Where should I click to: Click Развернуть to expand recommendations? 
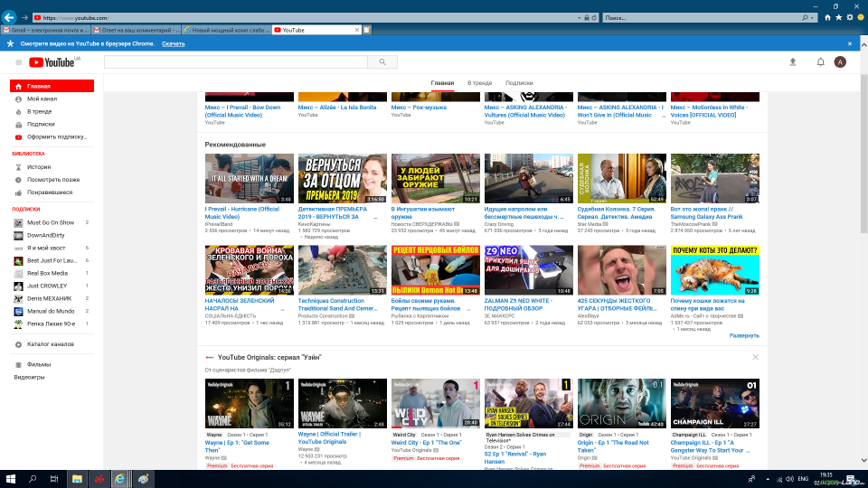click(744, 336)
